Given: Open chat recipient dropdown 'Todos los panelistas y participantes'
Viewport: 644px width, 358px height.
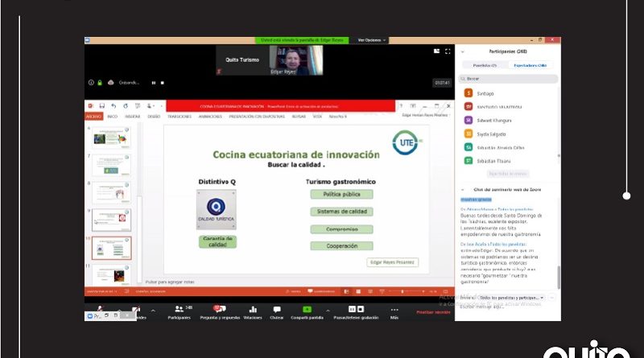Looking at the screenshot, I should 512,298.
